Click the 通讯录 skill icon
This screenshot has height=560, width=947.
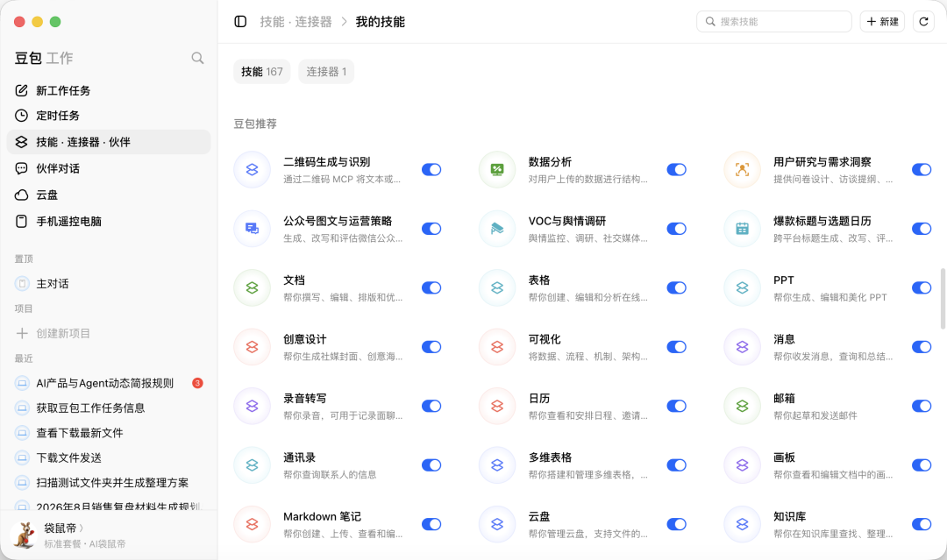(252, 465)
